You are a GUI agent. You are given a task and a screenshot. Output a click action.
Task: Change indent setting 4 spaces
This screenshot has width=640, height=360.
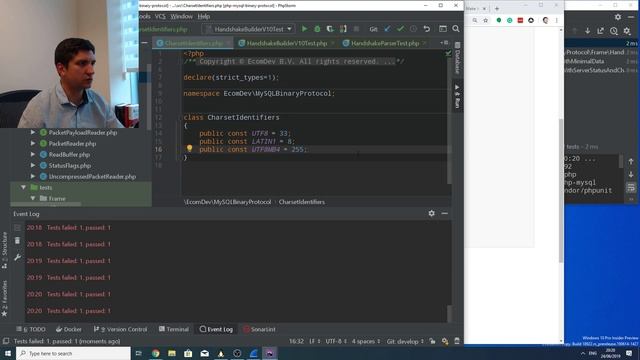(366, 341)
